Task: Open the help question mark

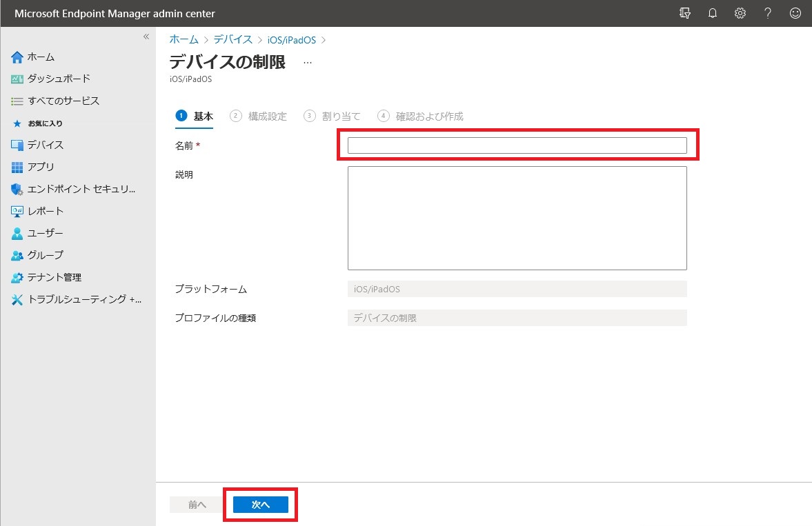Action: [x=767, y=14]
